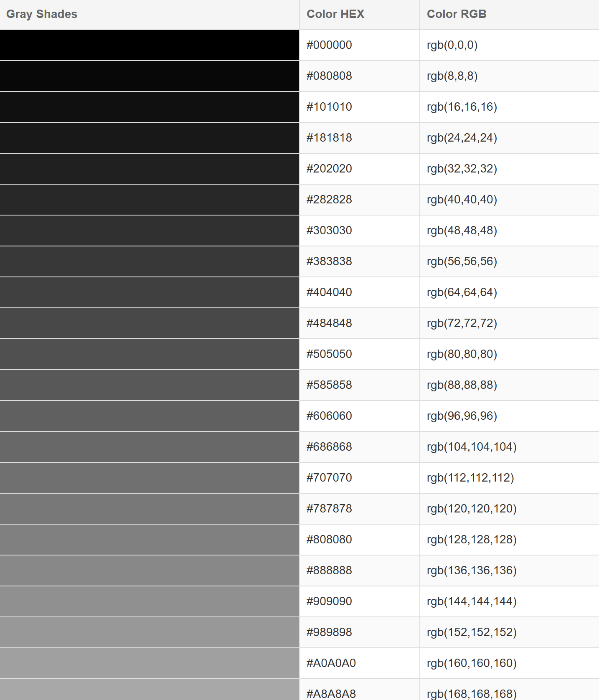Select the #585858 shade swatch
This screenshot has width=599, height=700.
(150, 385)
